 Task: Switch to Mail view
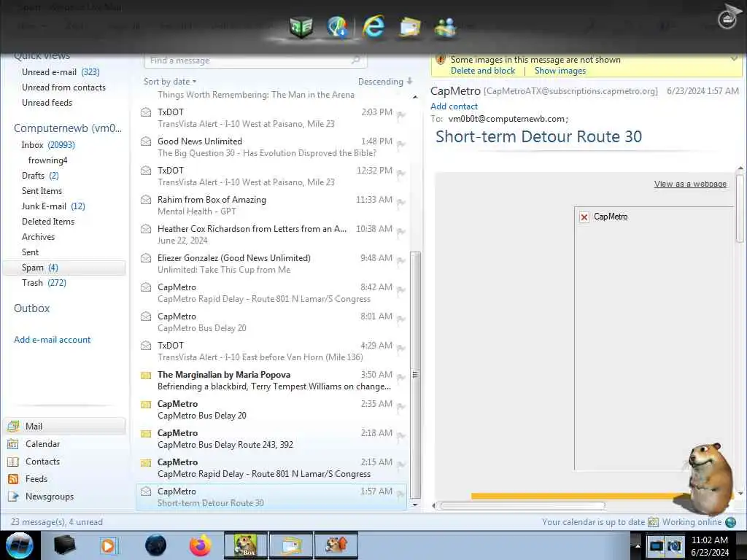point(65,426)
